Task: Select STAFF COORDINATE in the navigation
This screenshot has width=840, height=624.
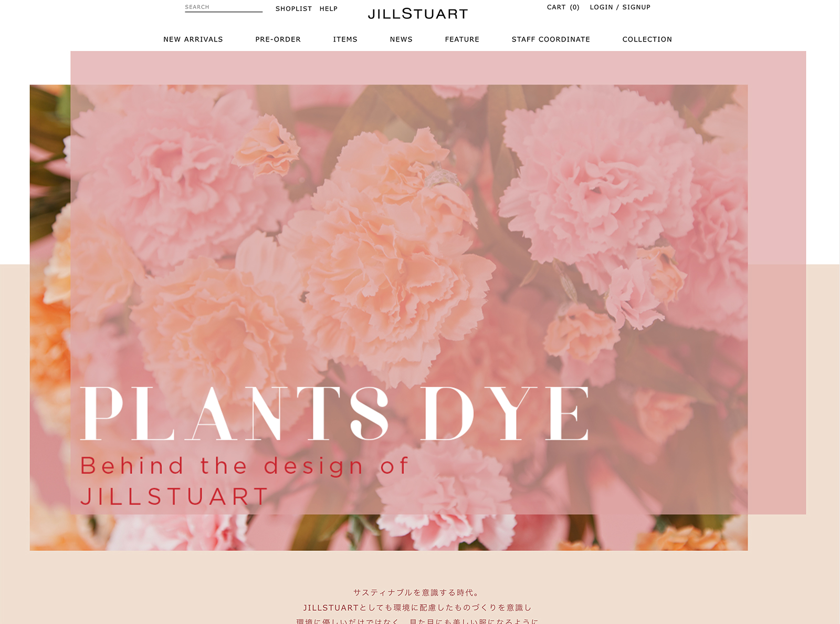Action: pos(551,39)
